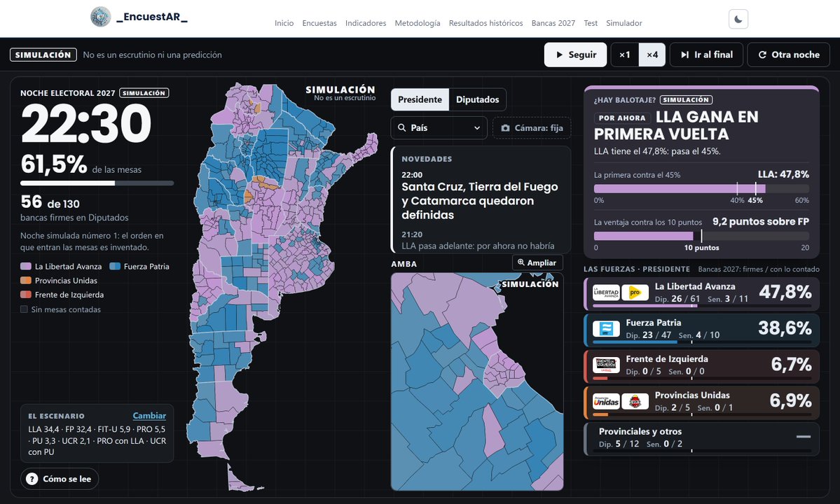Open Metodología in the navigation

pyautogui.click(x=418, y=23)
